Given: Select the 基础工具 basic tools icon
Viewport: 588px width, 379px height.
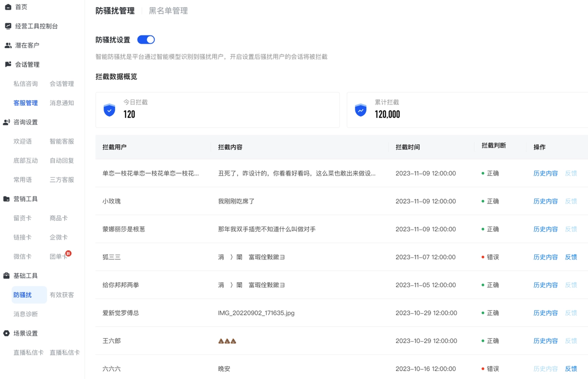Looking at the screenshot, I should (7, 276).
